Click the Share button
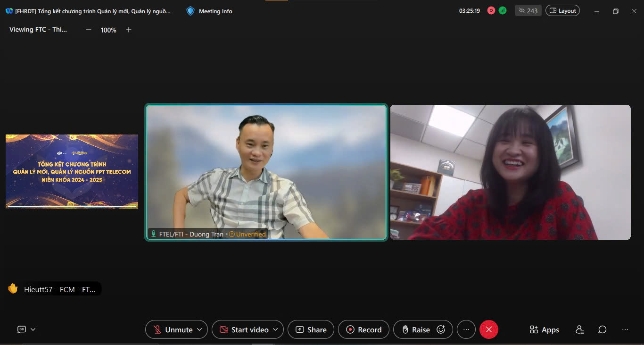The width and height of the screenshot is (644, 345). (311, 329)
